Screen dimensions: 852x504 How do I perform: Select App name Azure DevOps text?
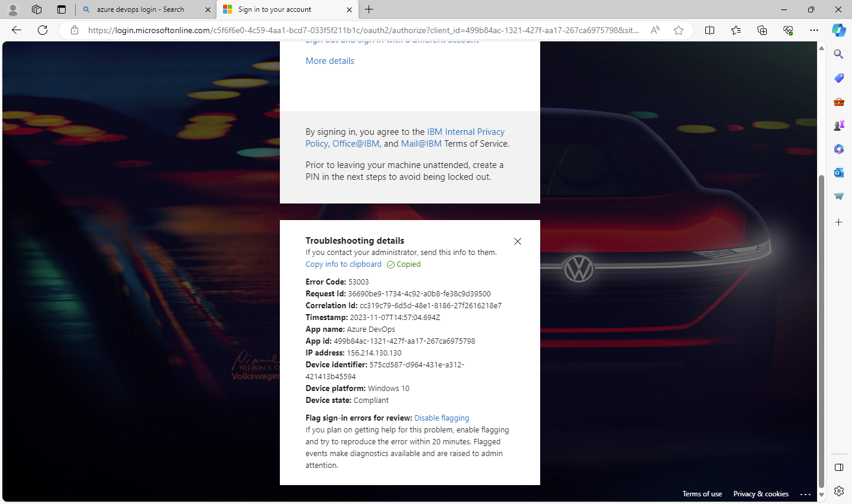point(371,329)
